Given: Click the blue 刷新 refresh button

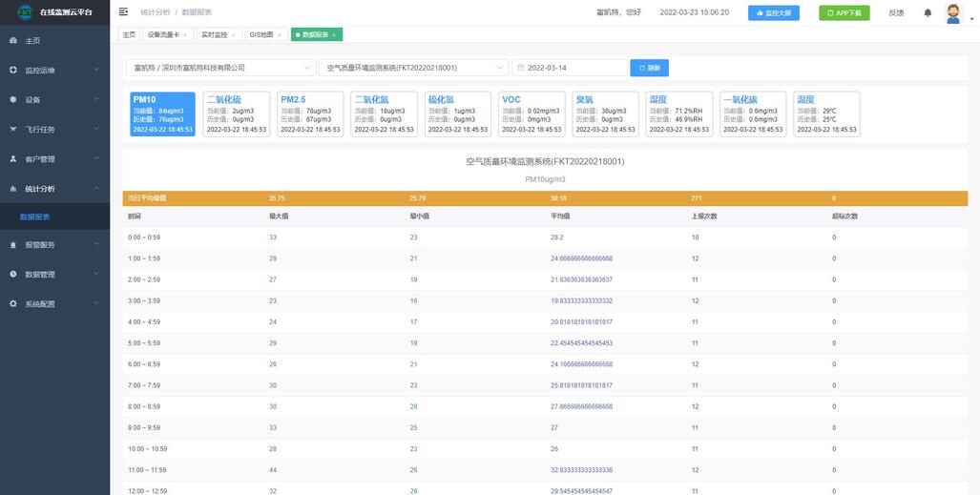Looking at the screenshot, I should (649, 68).
